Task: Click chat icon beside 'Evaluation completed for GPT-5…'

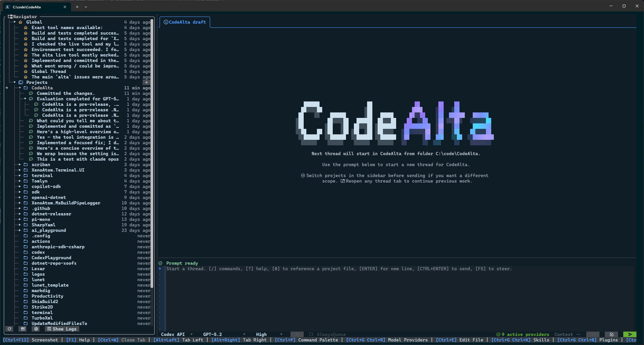Action: (31, 99)
